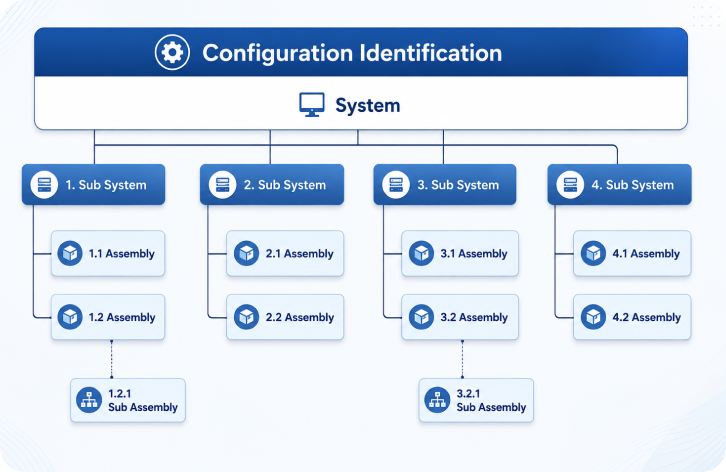The image size is (726, 472).
Task: Click the server icon in 3. Sub System
Action: [396, 185]
